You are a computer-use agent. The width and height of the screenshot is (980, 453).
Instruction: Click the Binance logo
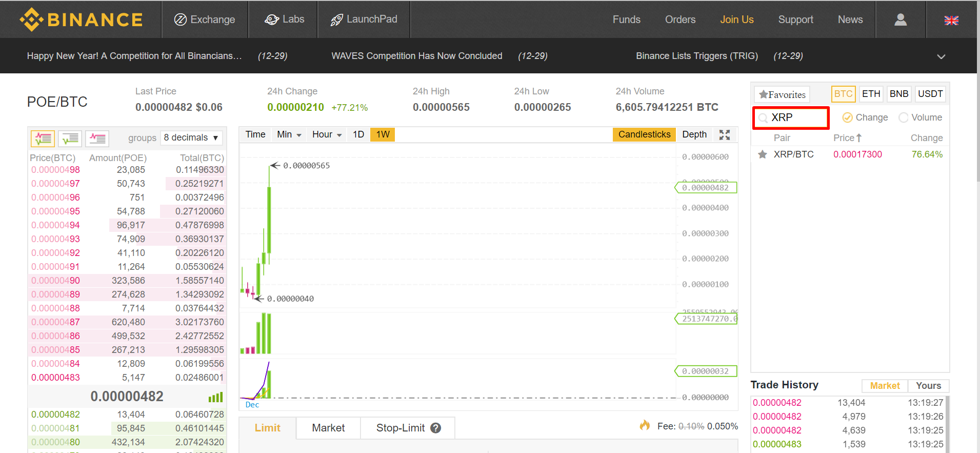tap(81, 19)
